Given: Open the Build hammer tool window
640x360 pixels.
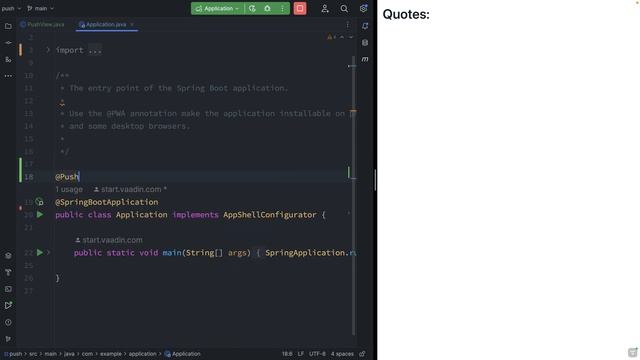Looking at the screenshot, I should 8,272.
